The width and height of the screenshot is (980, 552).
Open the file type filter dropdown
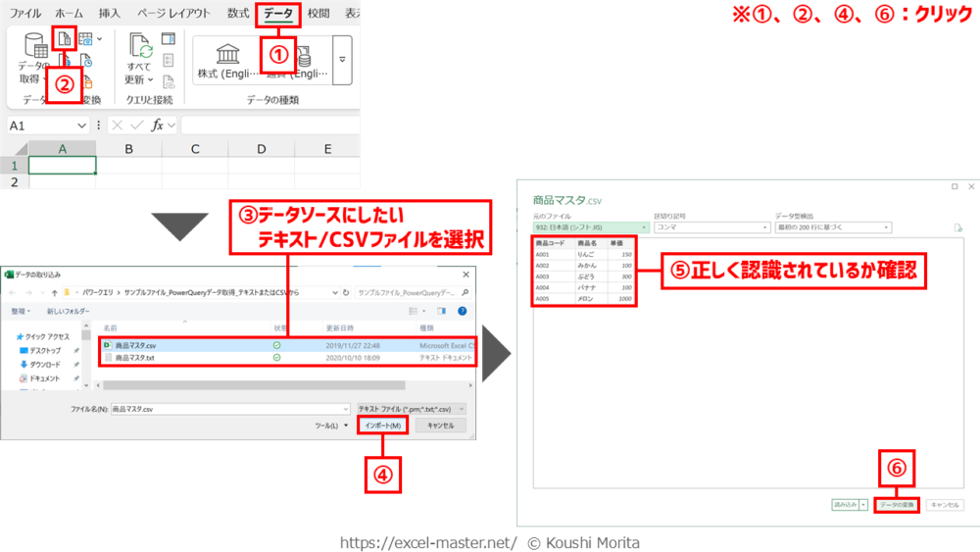click(x=412, y=408)
